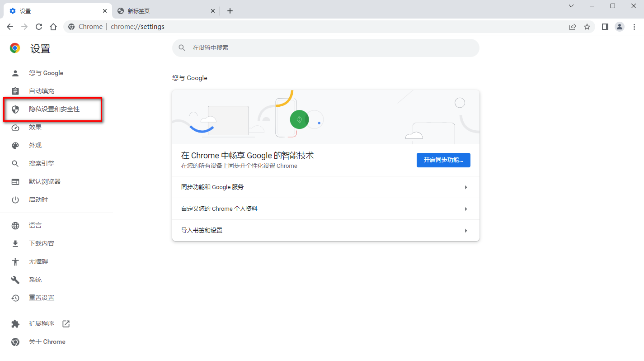Click the power icon for 启动时
This screenshot has width=644, height=361.
coord(15,199)
